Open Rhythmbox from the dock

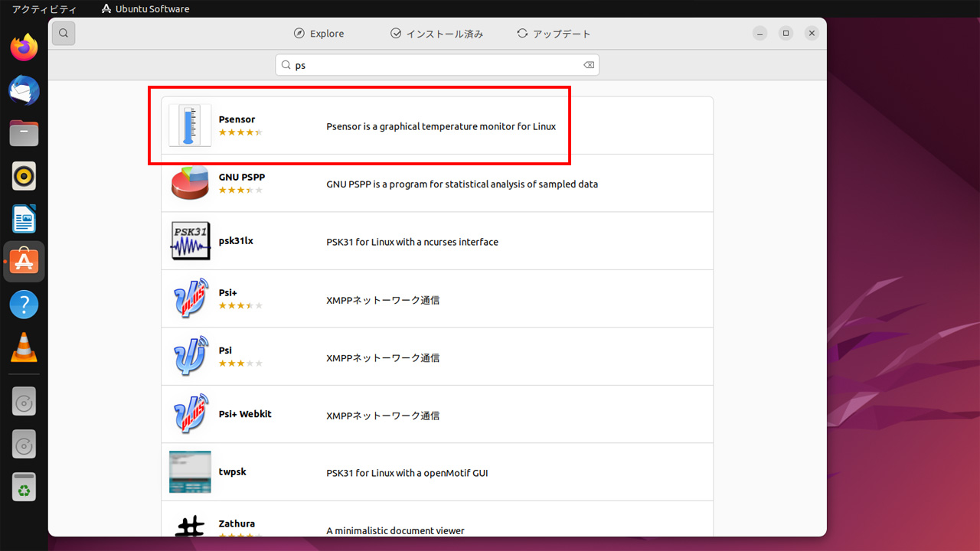24,177
